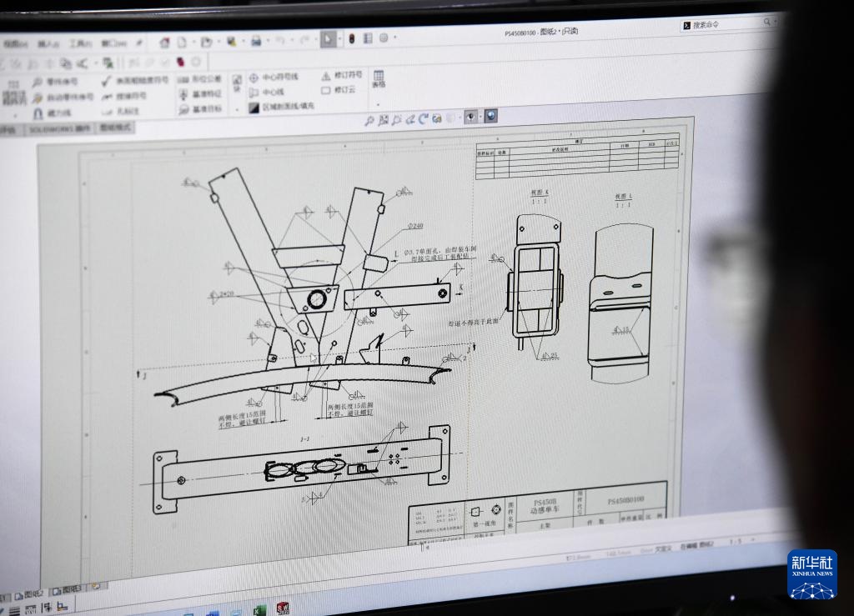Expand dropdown arrow next to Open icon
This screenshot has width=854, height=616.
tap(217, 41)
